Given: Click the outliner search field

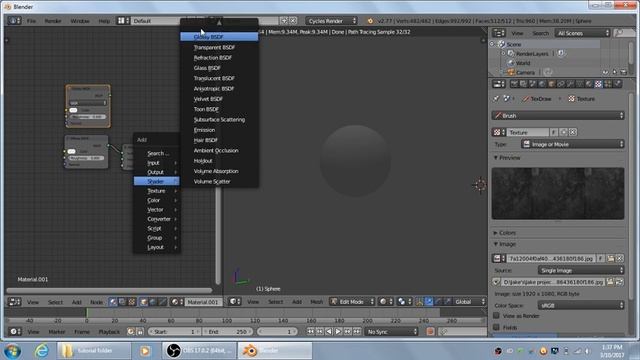Looking at the screenshot, I should (x=624, y=33).
